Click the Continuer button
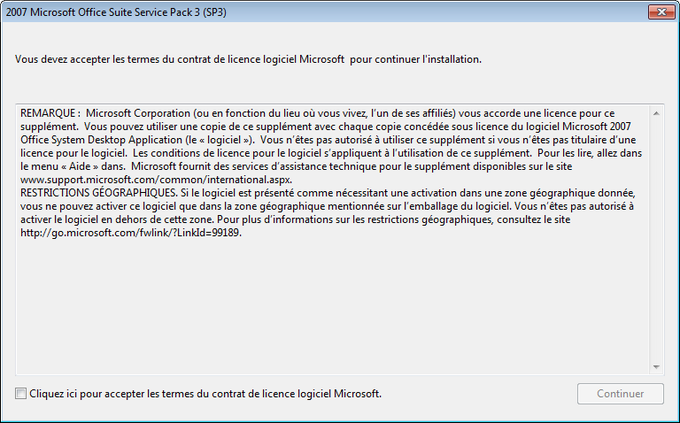 [x=620, y=393]
